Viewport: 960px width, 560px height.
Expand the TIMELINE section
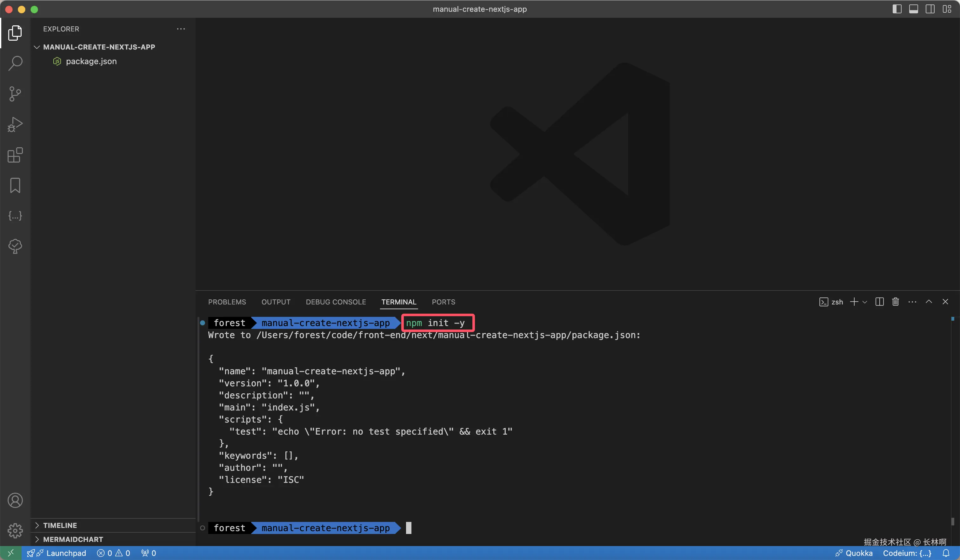[60, 525]
